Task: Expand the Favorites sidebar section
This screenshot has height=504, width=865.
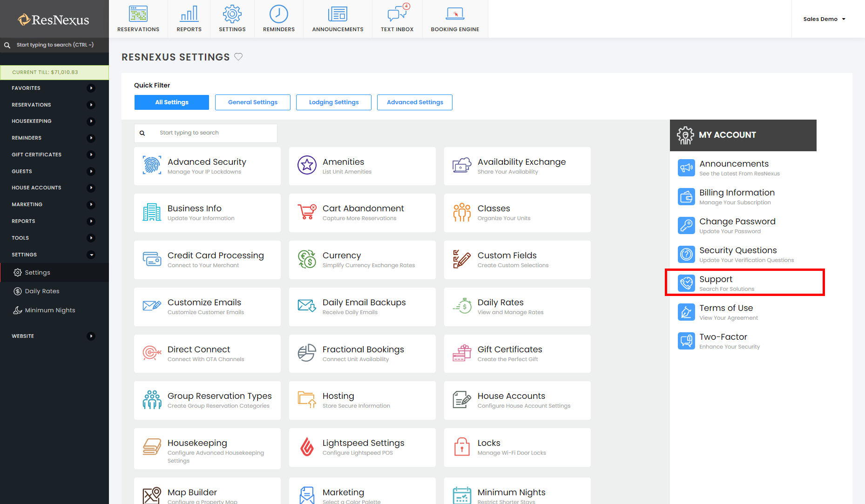Action: point(91,88)
